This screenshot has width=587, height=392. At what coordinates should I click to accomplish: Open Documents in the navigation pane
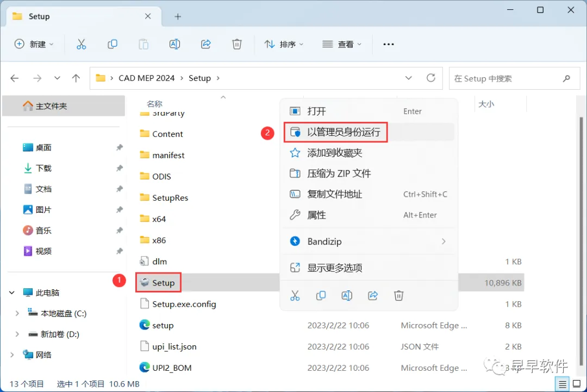coord(43,189)
